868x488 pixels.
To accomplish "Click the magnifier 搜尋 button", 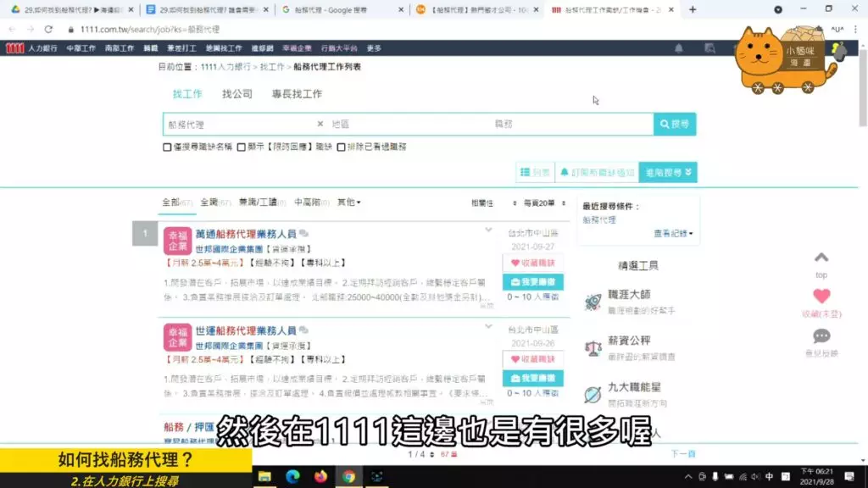I will pyautogui.click(x=675, y=124).
